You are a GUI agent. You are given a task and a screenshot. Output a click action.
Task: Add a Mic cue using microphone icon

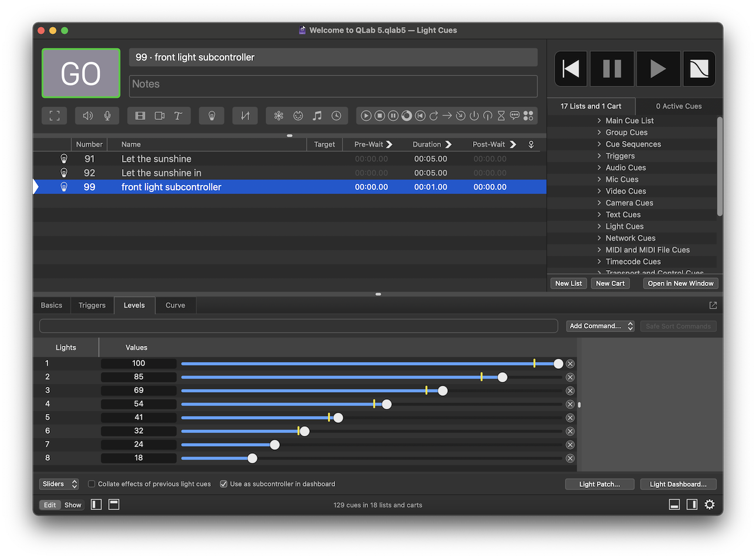(107, 116)
